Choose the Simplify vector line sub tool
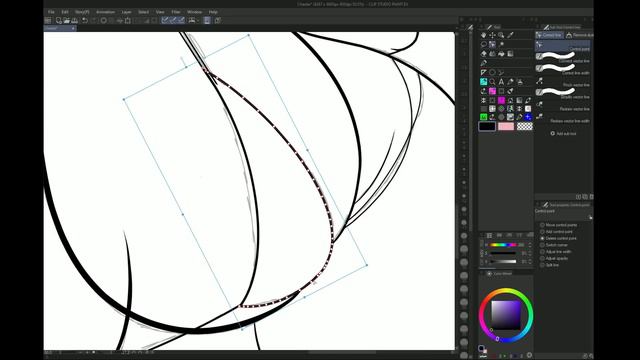This screenshot has width=640, height=360. pyautogui.click(x=563, y=93)
